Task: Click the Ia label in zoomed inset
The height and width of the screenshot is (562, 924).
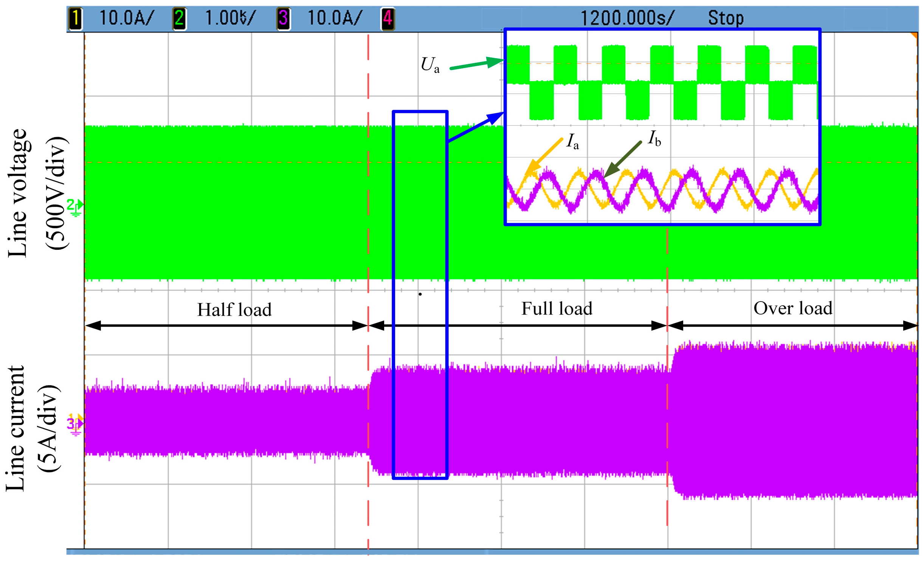Action: (x=572, y=142)
